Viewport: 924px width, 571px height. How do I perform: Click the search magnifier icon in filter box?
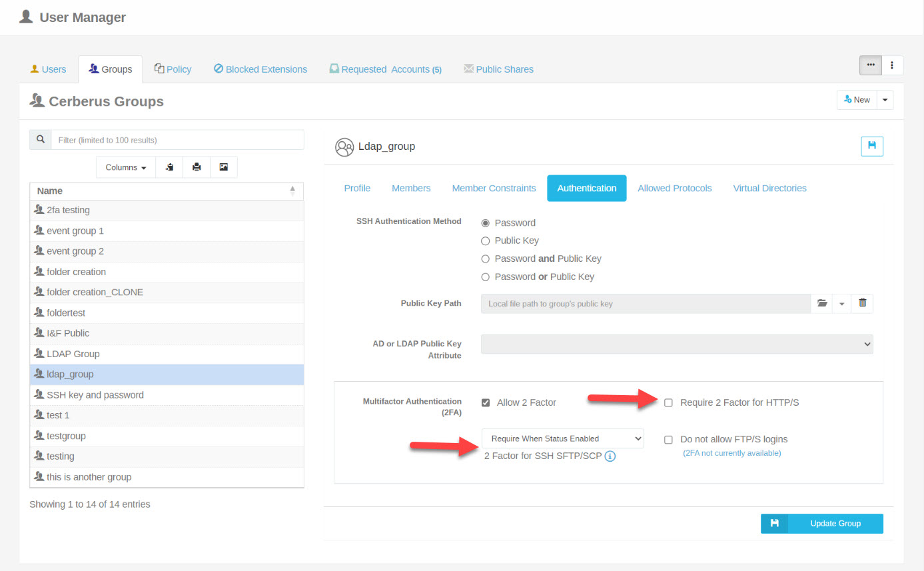[x=41, y=139]
